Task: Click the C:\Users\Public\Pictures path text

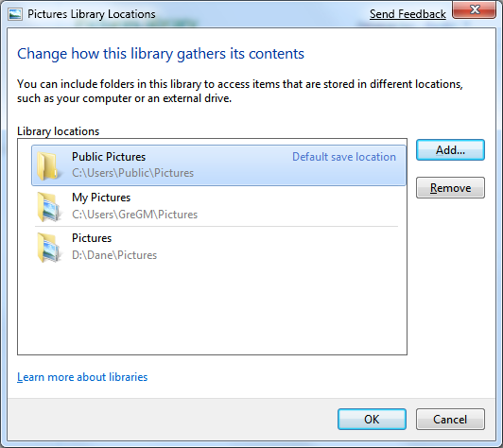Action: 132,173
